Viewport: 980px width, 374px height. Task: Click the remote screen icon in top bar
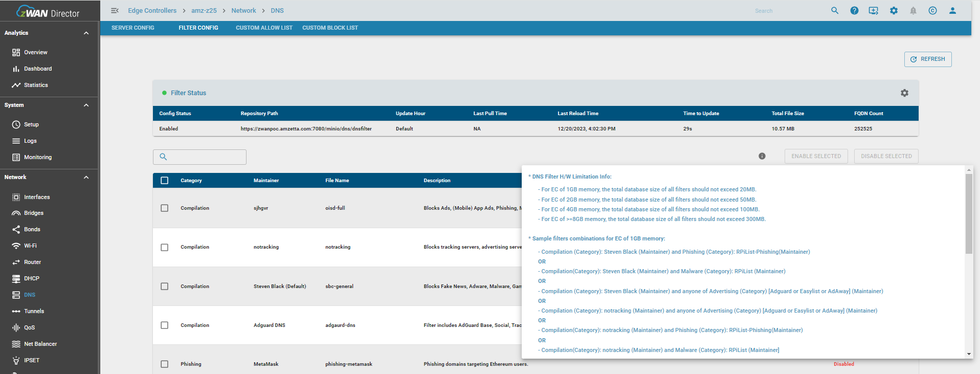click(x=874, y=10)
